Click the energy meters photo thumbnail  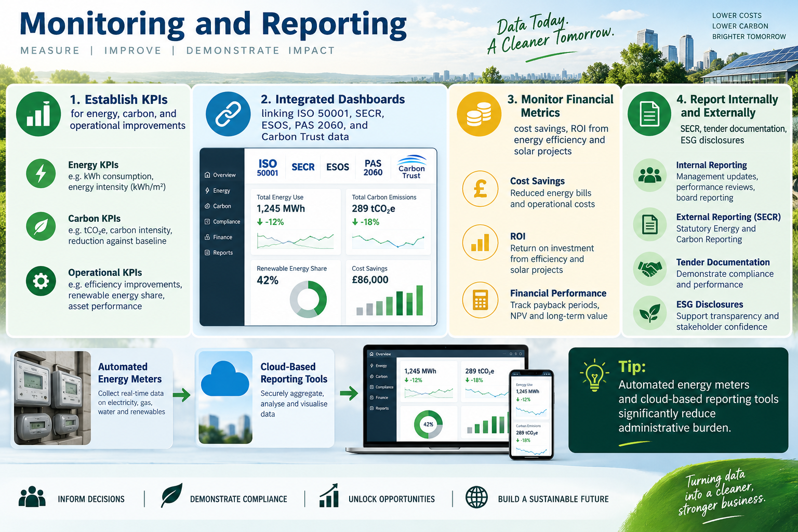[52, 398]
